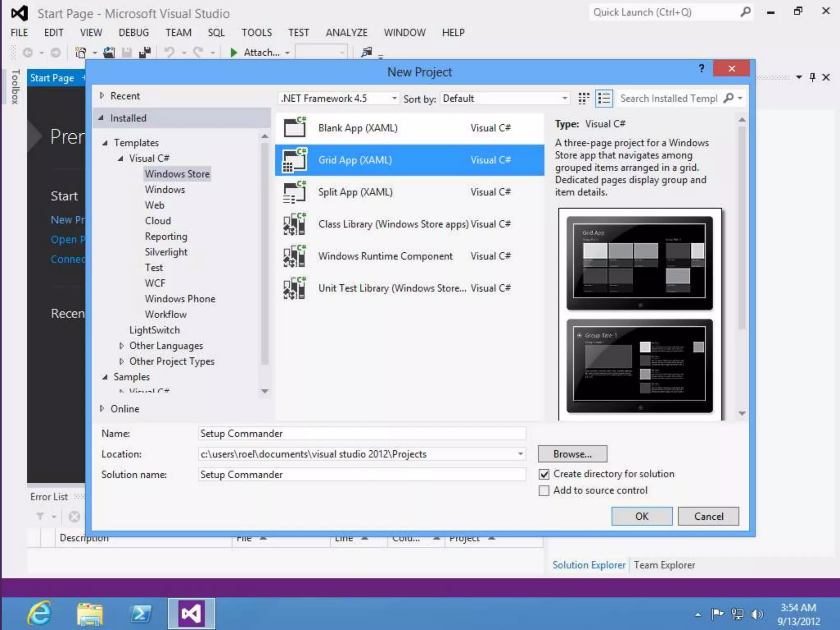Open Internet Explorer from the taskbar
Viewport: 840px width, 630px height.
(x=39, y=614)
